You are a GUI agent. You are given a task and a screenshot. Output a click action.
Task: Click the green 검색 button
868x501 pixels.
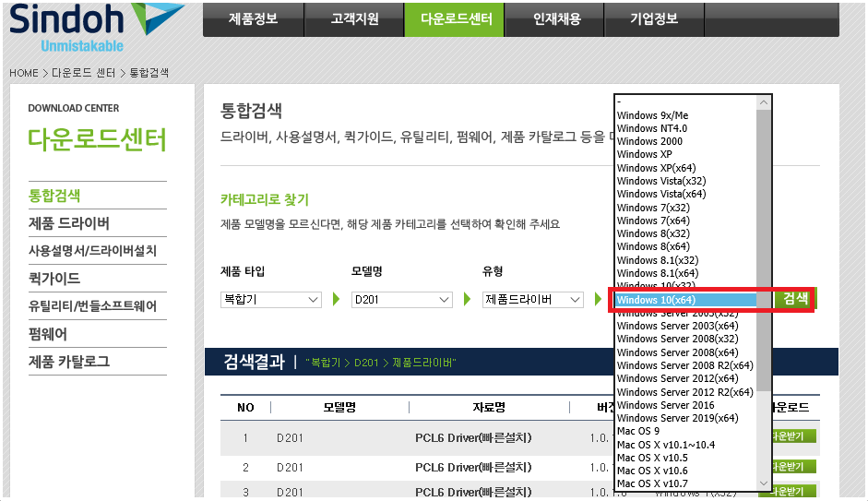point(795,299)
